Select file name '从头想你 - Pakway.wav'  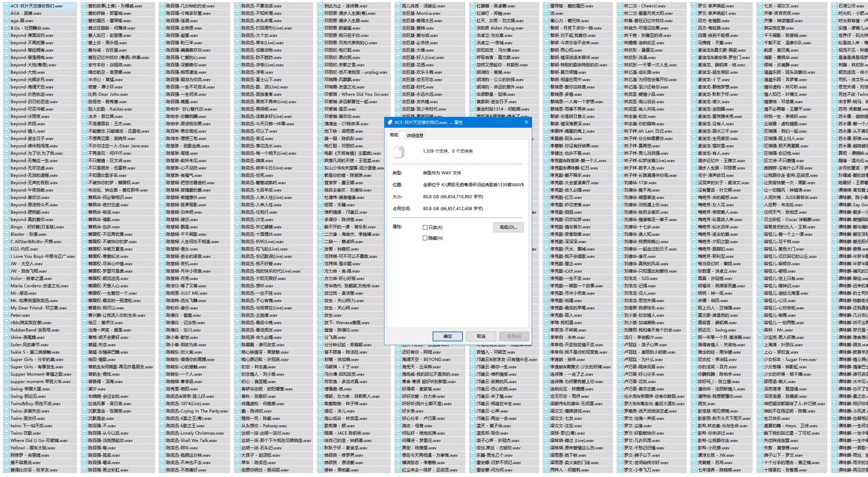coord(264,426)
